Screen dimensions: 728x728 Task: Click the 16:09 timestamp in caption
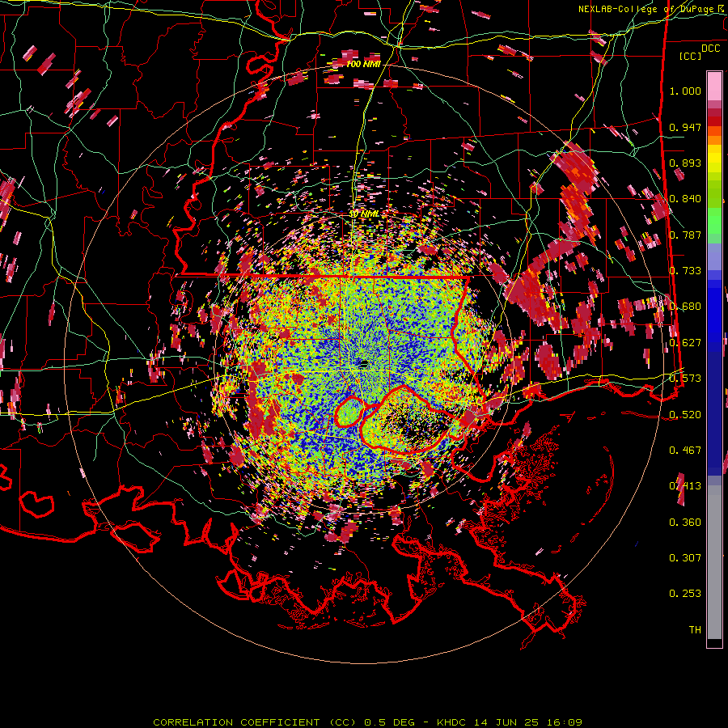[x=565, y=722]
